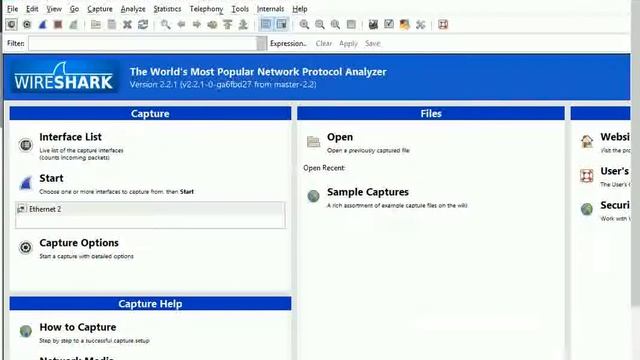Image resolution: width=640 pixels, height=360 pixels.
Task: Open a capture file with the toolbar folder icon
Action: 96,24
